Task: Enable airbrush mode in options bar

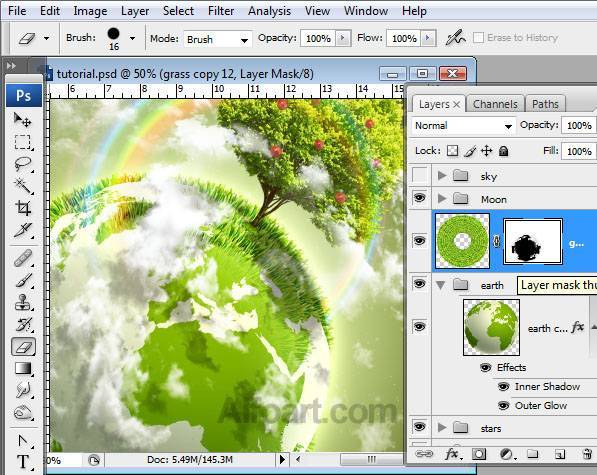Action: (x=456, y=38)
